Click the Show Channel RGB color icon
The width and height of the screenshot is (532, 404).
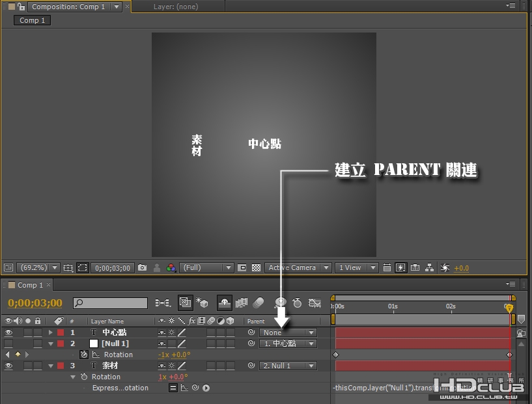[171, 268]
